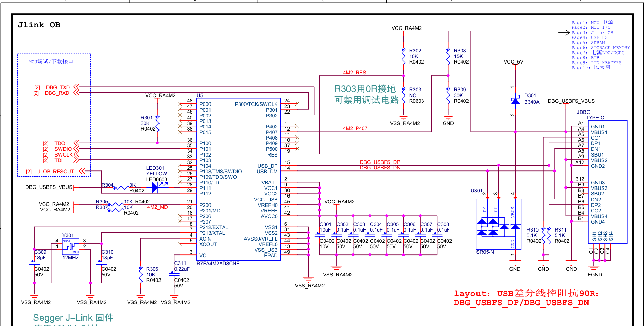Click the Jlink OB sheet title
Viewport: 644px width, 326px height.
(x=39, y=25)
